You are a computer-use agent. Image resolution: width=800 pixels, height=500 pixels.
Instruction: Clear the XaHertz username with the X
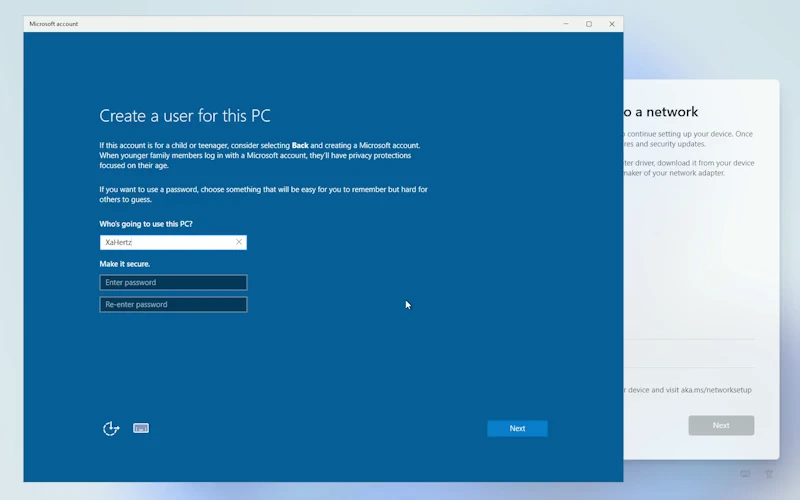coord(239,242)
